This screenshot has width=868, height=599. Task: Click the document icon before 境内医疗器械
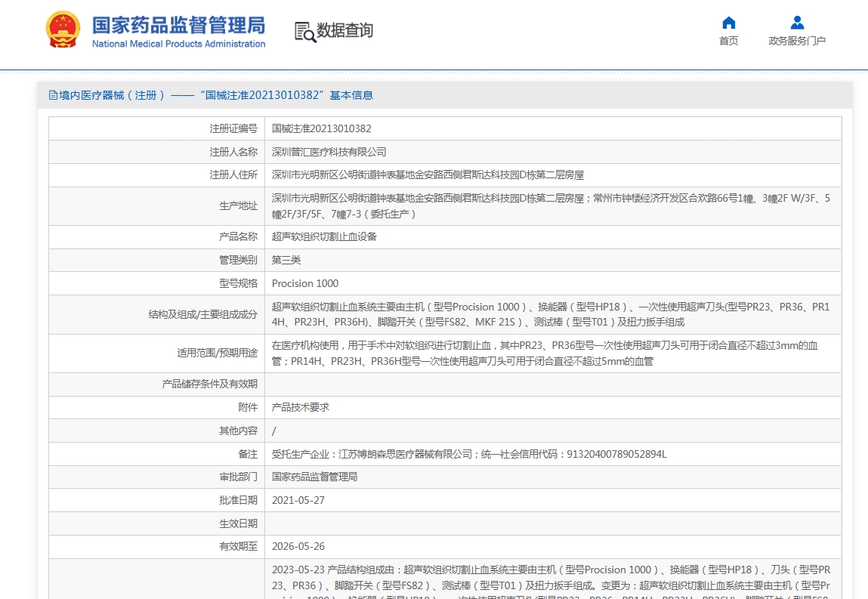pos(53,95)
